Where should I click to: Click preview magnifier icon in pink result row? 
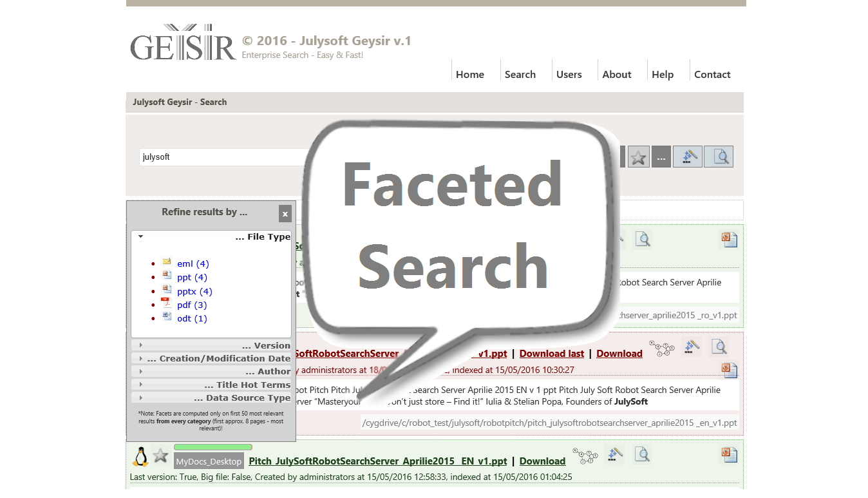719,347
